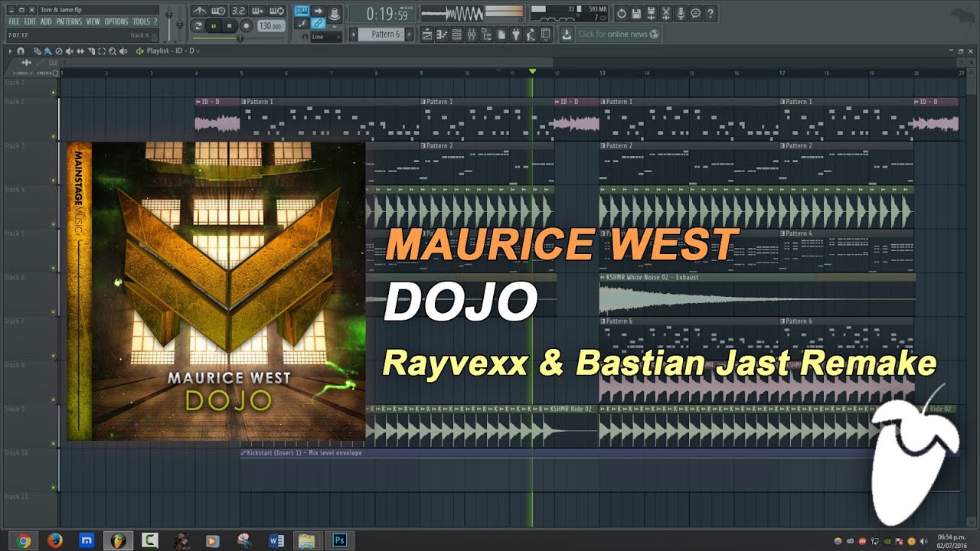Select the Playback speaker tool in Playlist
Screen dimensions: 980x551
click(x=123, y=51)
